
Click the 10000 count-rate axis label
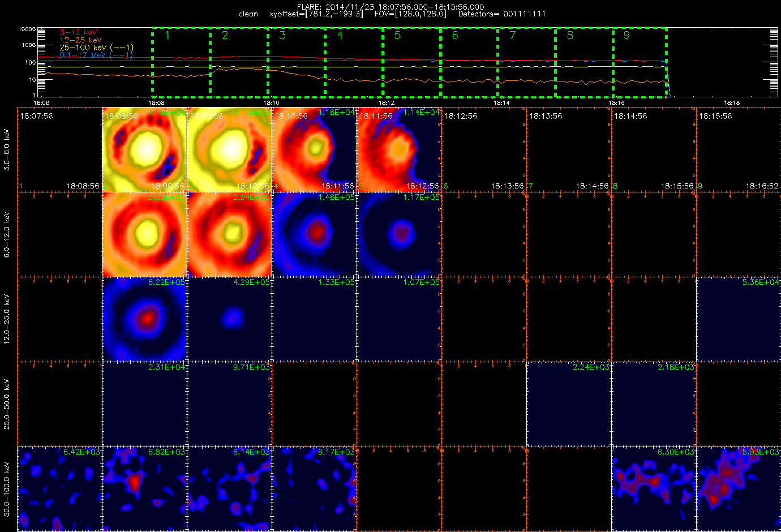(27, 29)
